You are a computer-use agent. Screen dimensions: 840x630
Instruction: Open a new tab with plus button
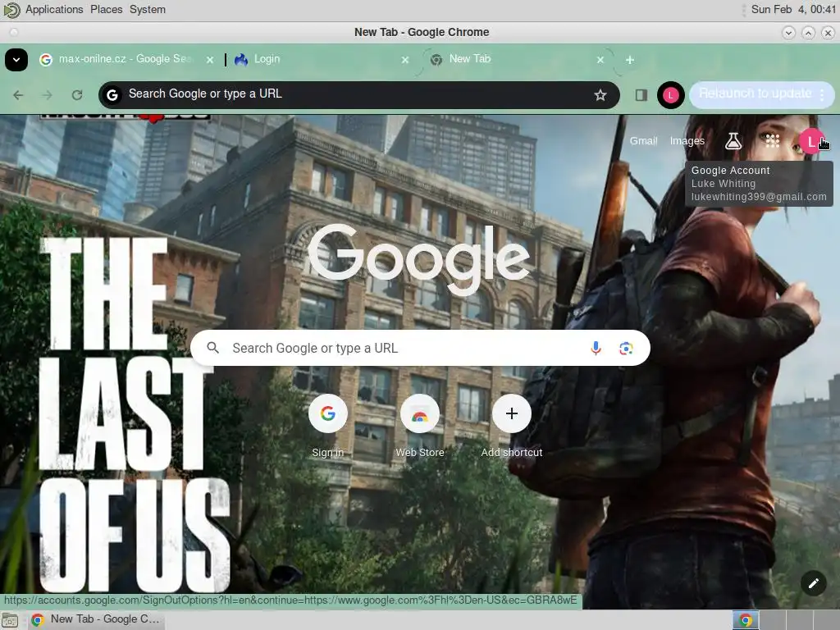tap(630, 60)
